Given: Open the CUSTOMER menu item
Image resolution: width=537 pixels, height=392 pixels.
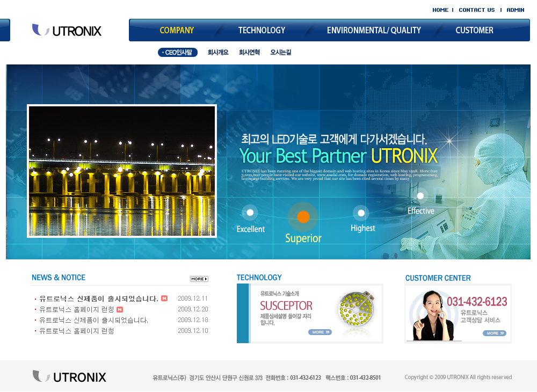Looking at the screenshot, I should click(474, 31).
